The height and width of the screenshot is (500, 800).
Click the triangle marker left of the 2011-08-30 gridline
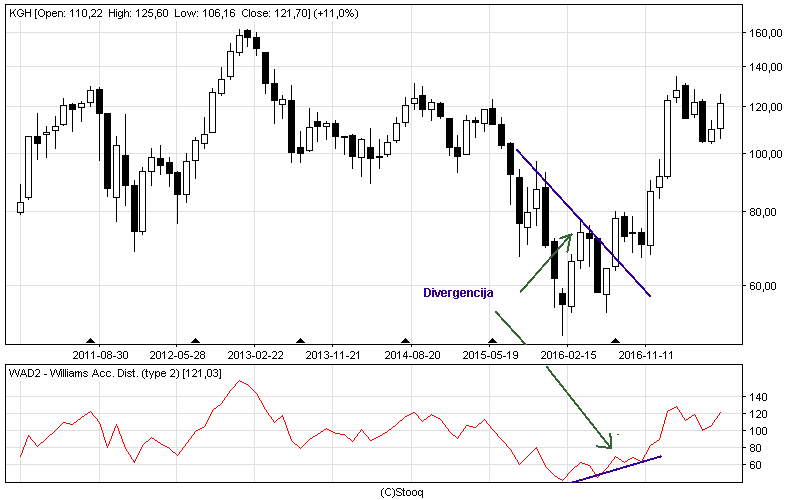pos(90,341)
